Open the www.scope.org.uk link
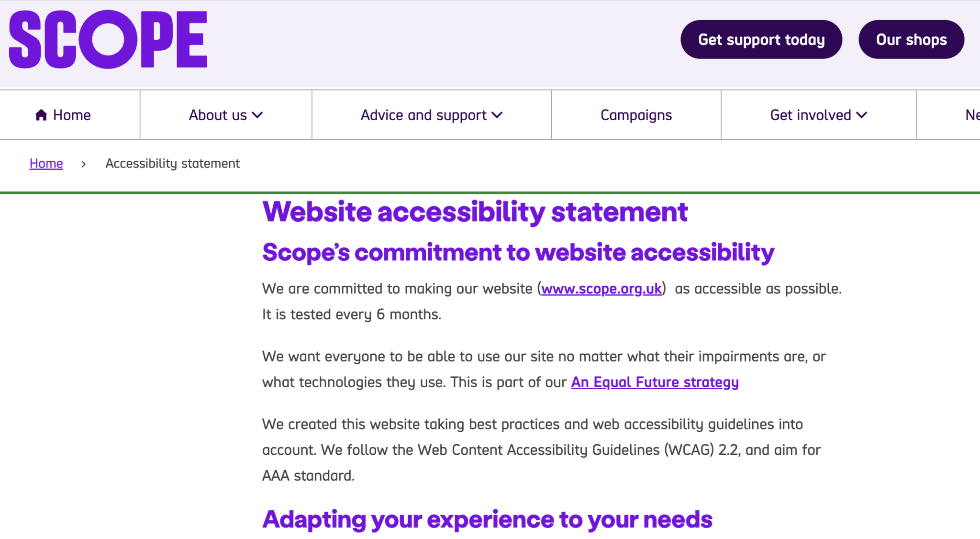 click(x=601, y=289)
